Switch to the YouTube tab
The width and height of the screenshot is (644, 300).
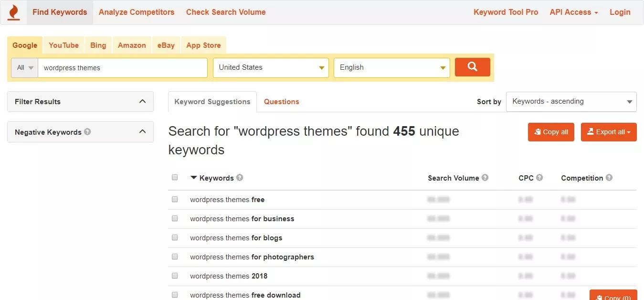click(x=63, y=45)
